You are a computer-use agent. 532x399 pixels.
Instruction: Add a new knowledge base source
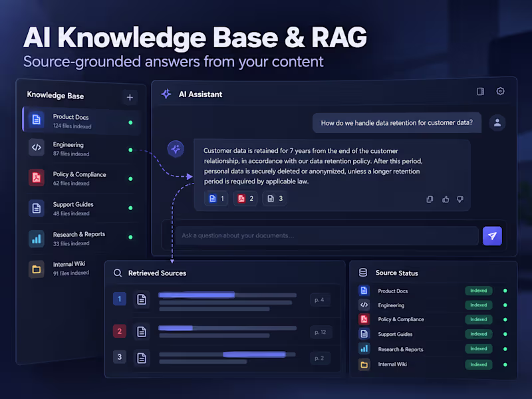click(x=130, y=98)
